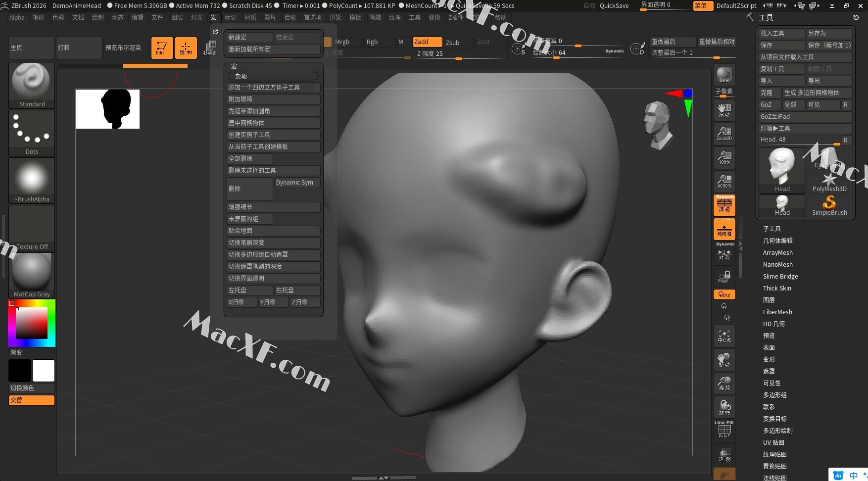The height and width of the screenshot is (481, 868).
Task: Click the 载入工具 load tool button
Action: tap(781, 33)
